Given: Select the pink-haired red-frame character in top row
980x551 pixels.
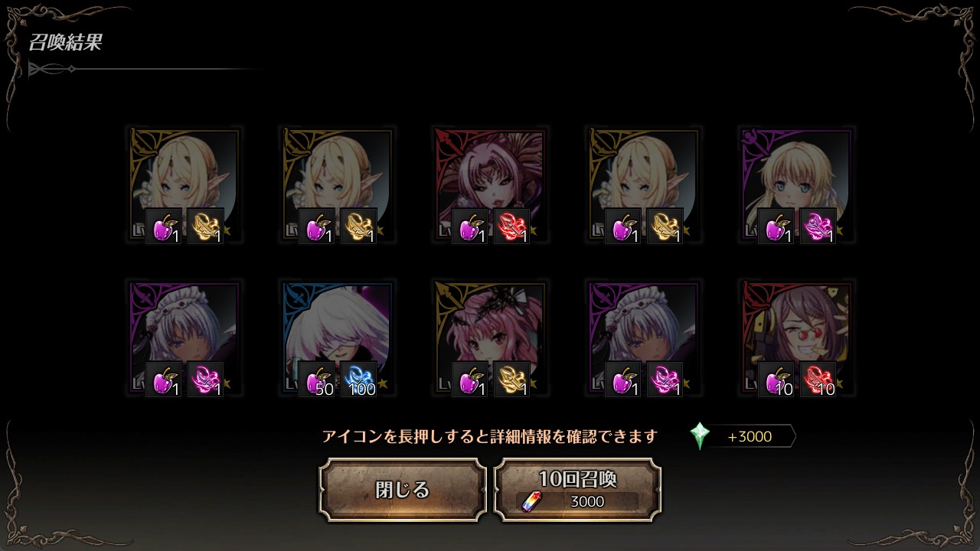Looking at the screenshot, I should [490, 184].
